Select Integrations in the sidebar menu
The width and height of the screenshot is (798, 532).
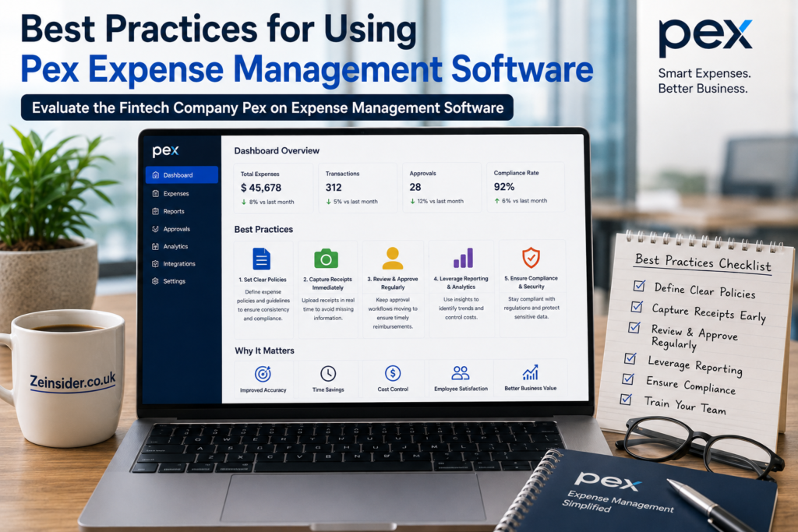182,263
